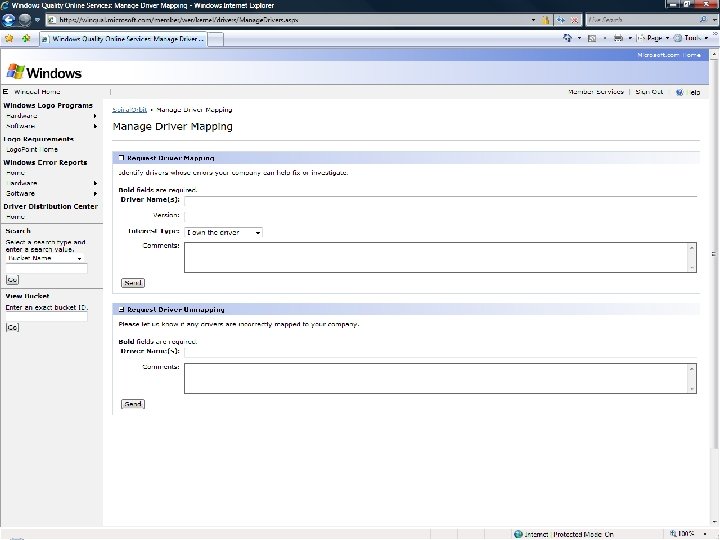Click the search magnifier icon

(x=703, y=20)
